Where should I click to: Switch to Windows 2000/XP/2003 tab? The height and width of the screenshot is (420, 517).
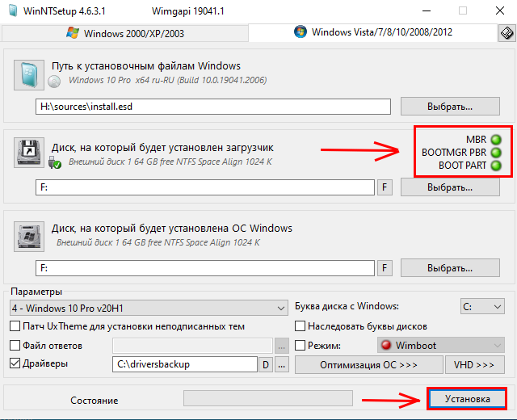[125, 33]
